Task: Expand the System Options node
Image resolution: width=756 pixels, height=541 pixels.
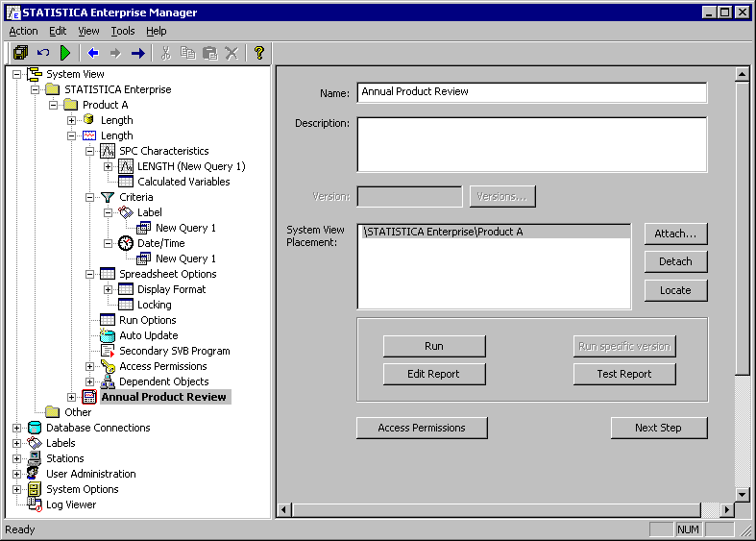Action: pos(17,489)
